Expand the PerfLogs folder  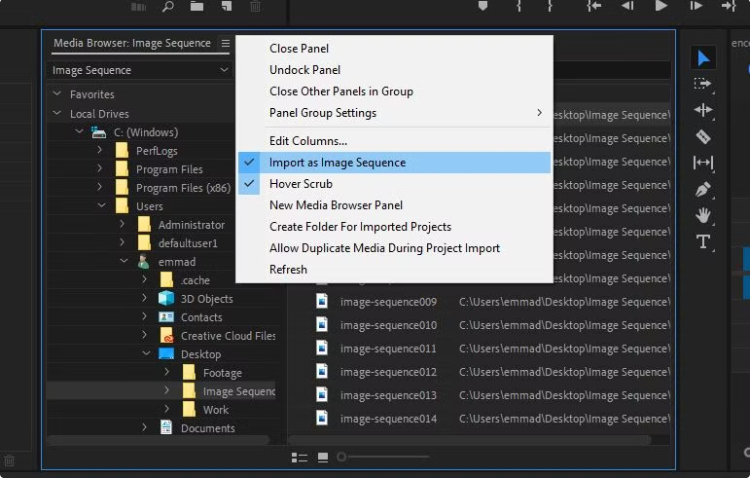[x=100, y=150]
